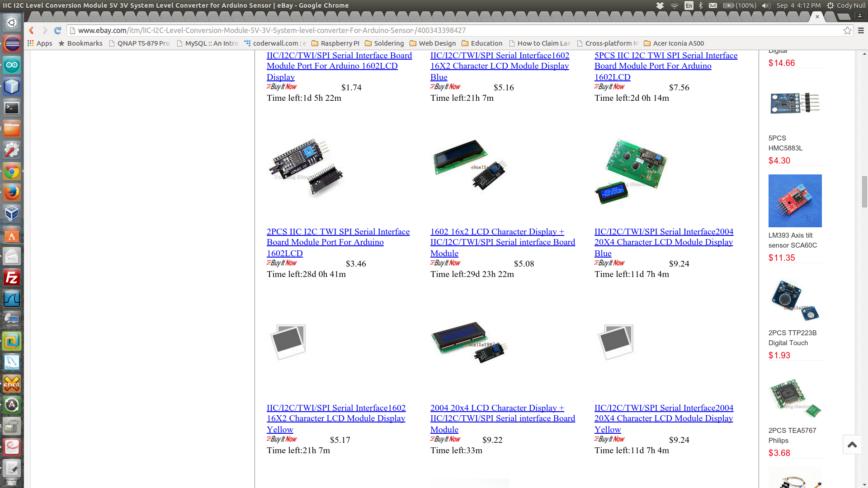Open the QNAP TS-879 Pro bookmark
This screenshot has width=868, height=488.
[139, 43]
